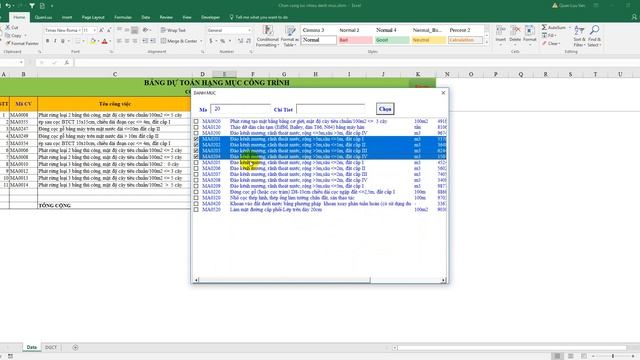
Task: Uncheck the MA0204 row checkbox
Action: [196, 156]
